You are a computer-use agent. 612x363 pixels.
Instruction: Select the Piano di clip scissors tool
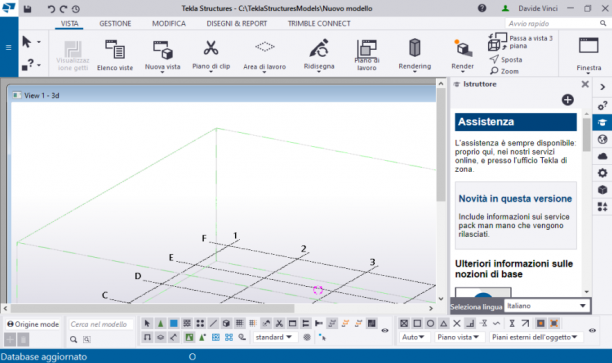211,48
